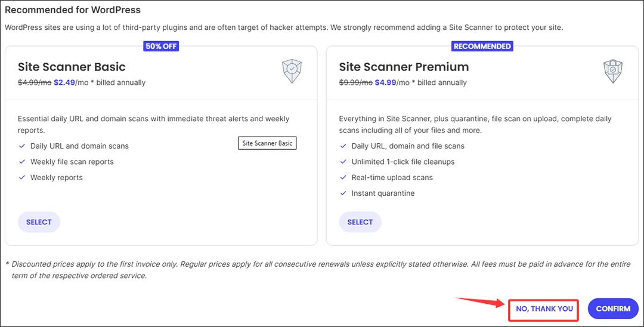Click checkmark next to Weekly reports
The height and width of the screenshot is (327, 644).
tap(22, 177)
